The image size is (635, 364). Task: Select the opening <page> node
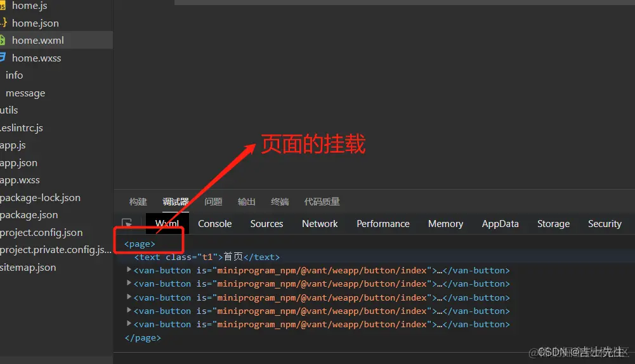click(140, 244)
